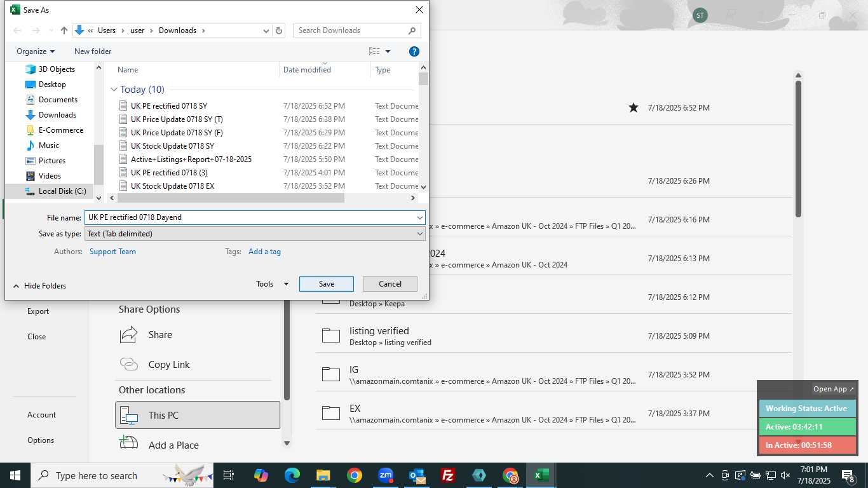Click the Forward arrow in Save As dialog
This screenshot has width=868, height=488.
coord(36,30)
